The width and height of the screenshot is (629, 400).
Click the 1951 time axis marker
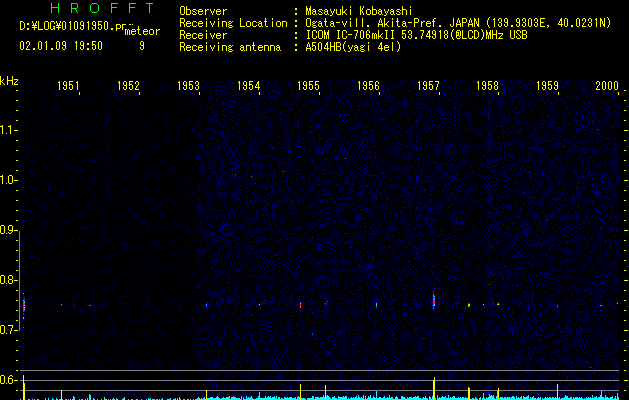(68, 85)
